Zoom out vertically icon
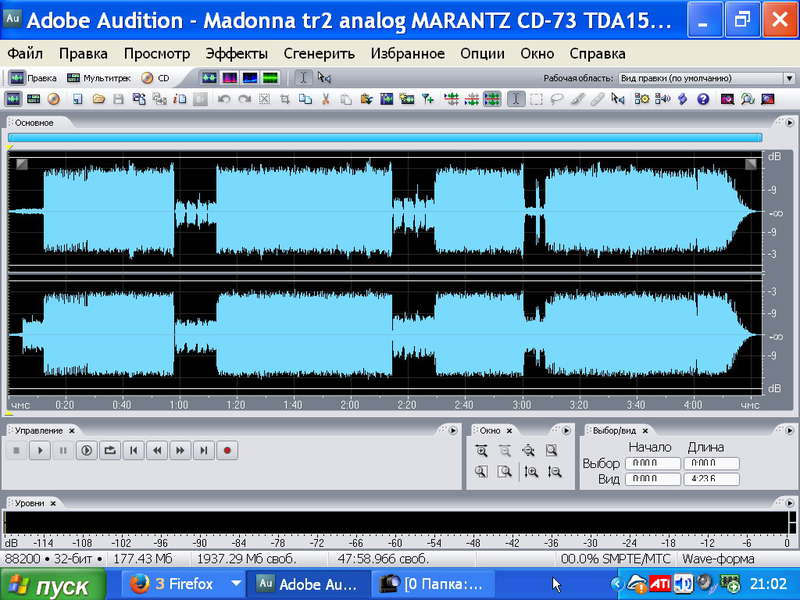 tap(555, 471)
